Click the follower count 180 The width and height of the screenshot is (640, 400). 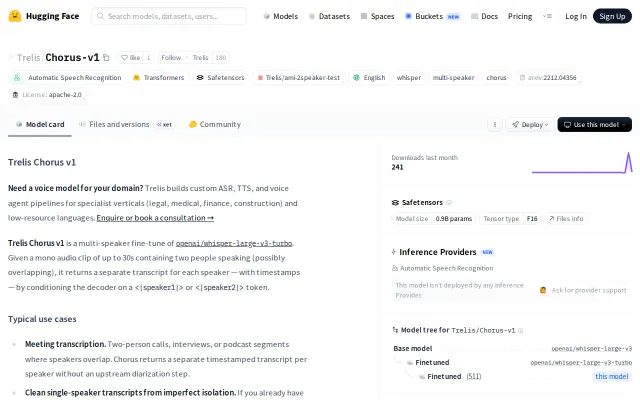click(220, 58)
